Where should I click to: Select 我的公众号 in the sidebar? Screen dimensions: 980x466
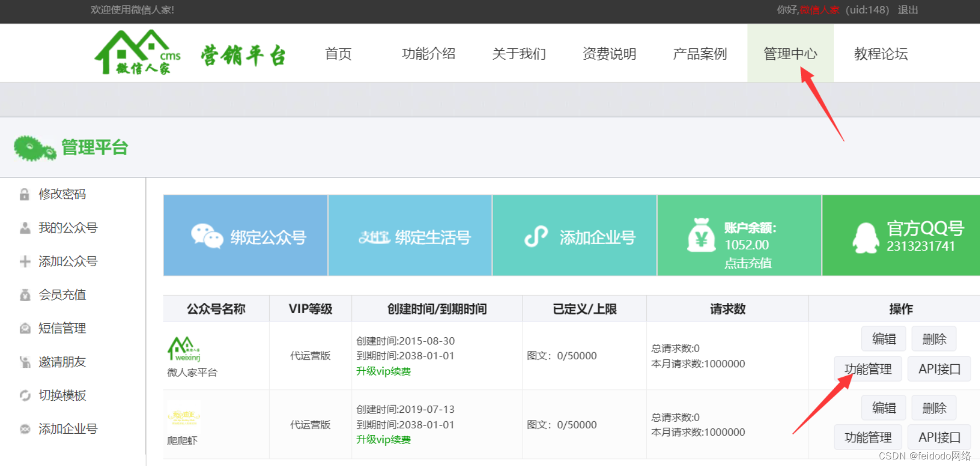[x=68, y=228]
